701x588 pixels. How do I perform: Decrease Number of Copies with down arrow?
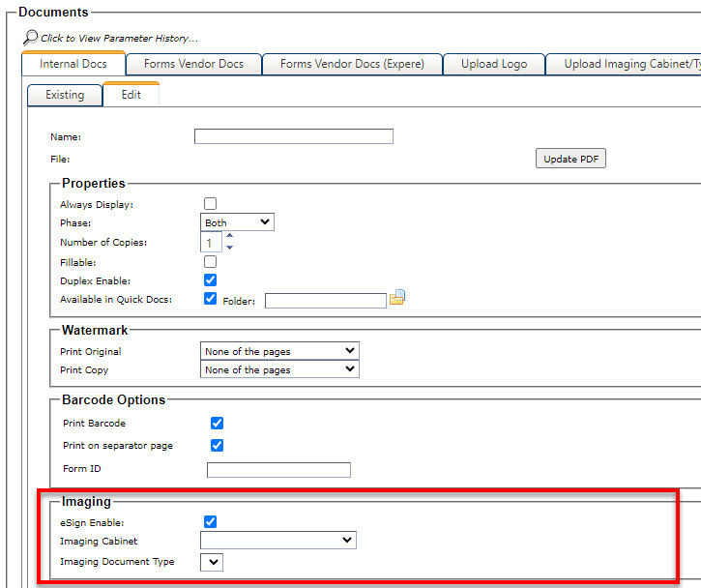229,248
